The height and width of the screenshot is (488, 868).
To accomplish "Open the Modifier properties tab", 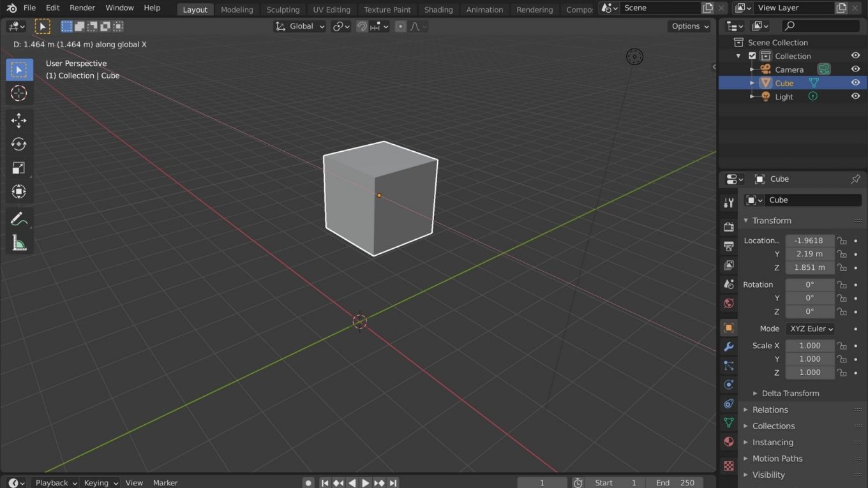I will [728, 347].
